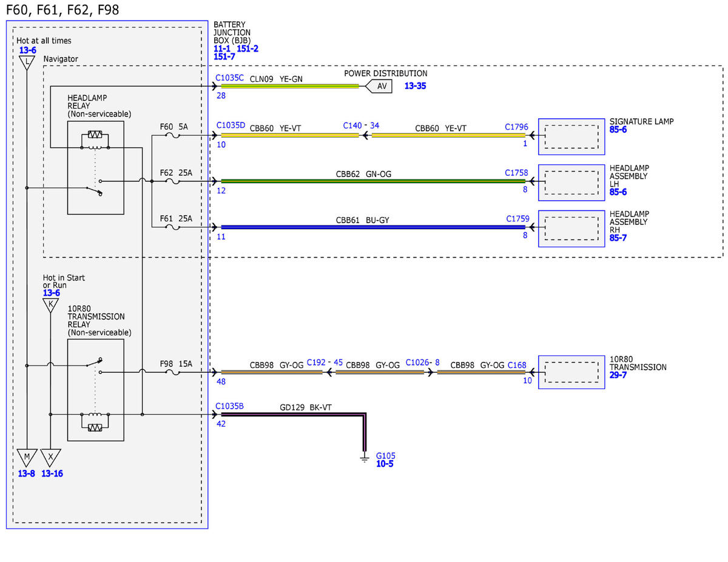Viewport: 728px width, 562px height.
Task: Click the C1035C connector label
Action: (230, 78)
